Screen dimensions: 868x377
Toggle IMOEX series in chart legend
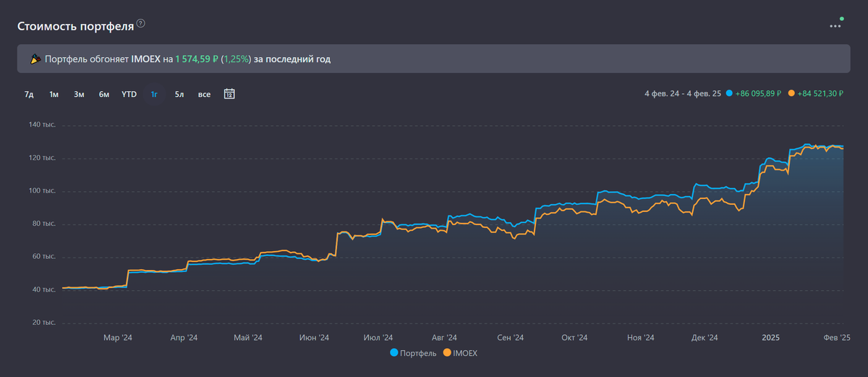click(461, 353)
